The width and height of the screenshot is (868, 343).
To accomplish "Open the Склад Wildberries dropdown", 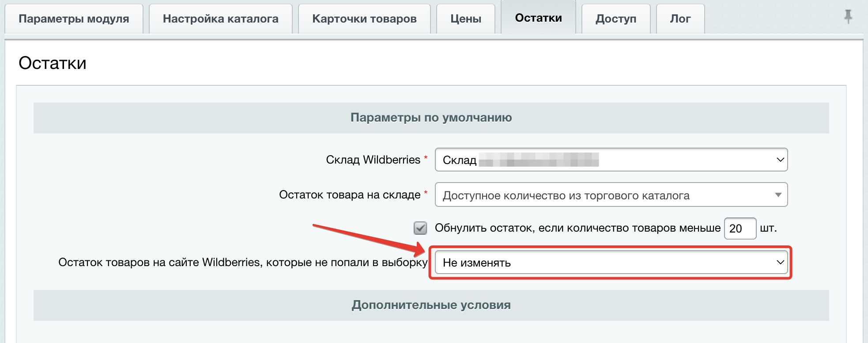I will [611, 160].
